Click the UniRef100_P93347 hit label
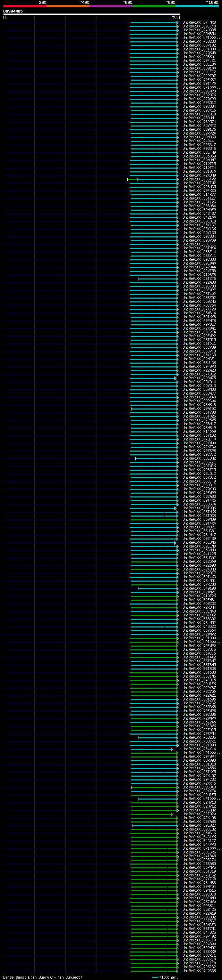The image size is (222, 980). 199,145
